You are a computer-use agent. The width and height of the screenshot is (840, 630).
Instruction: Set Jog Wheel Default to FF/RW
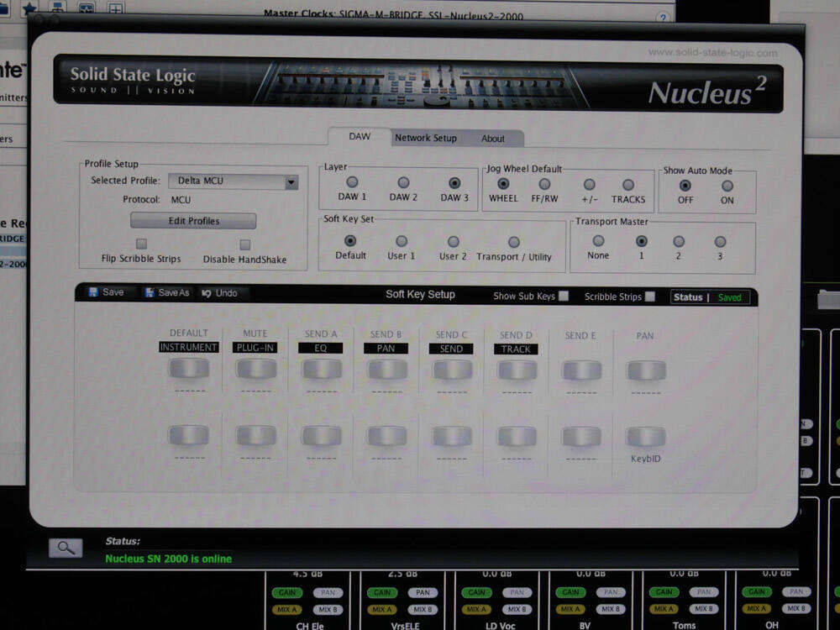point(544,184)
